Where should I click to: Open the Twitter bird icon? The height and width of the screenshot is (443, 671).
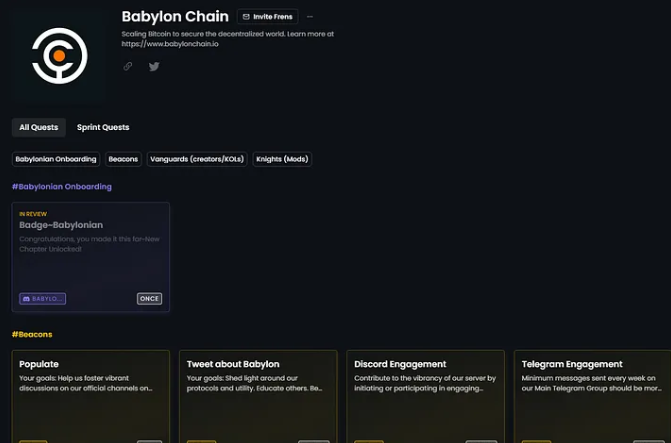pos(154,66)
